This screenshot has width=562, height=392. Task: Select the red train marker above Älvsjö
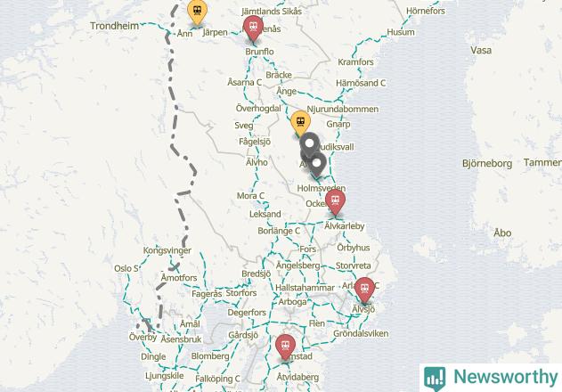364,290
